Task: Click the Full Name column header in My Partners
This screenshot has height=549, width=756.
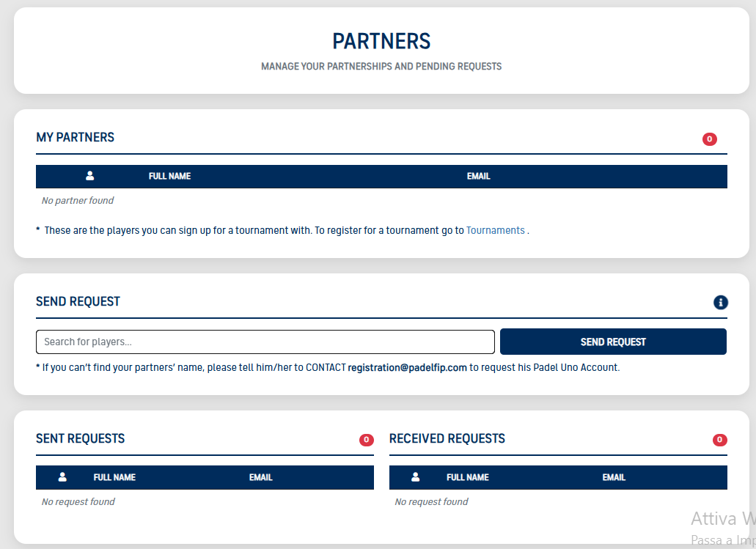Action: coord(169,177)
